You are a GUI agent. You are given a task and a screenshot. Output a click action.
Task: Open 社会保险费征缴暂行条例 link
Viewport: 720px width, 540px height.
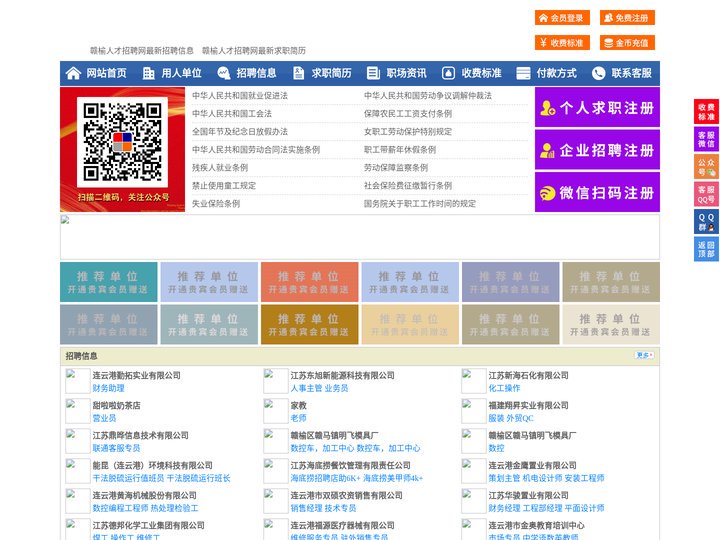[408, 186]
